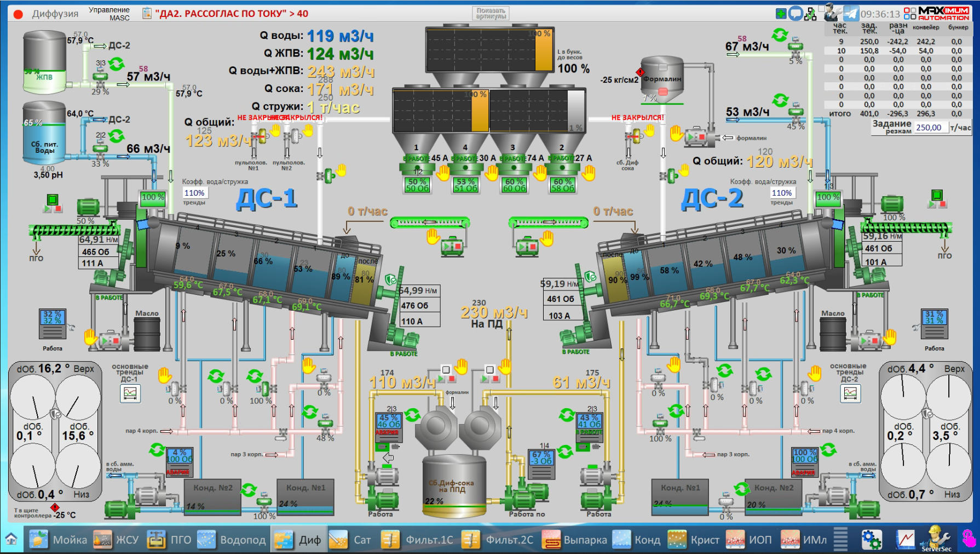Open the network status check icon
The height and width of the screenshot is (554, 980).
(x=810, y=14)
